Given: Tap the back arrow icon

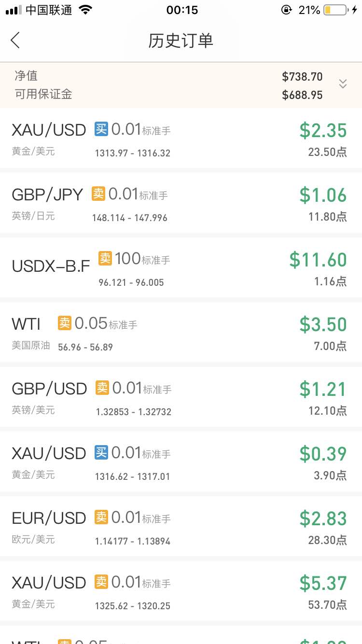Looking at the screenshot, I should tap(15, 41).
